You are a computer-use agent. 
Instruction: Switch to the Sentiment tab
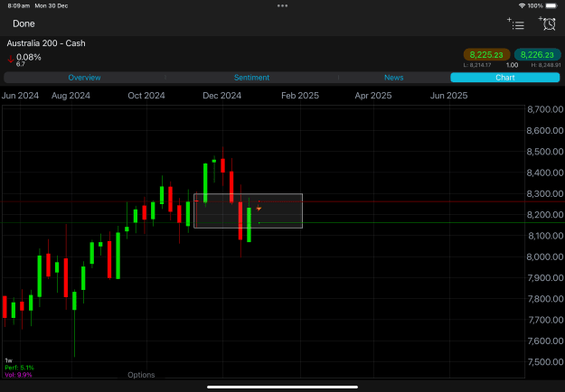(x=251, y=78)
